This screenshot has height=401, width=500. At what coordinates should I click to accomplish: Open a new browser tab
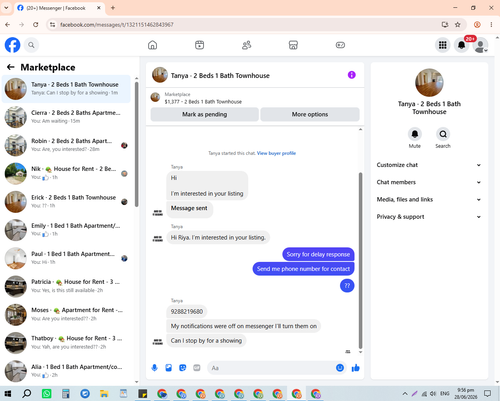[x=113, y=8]
